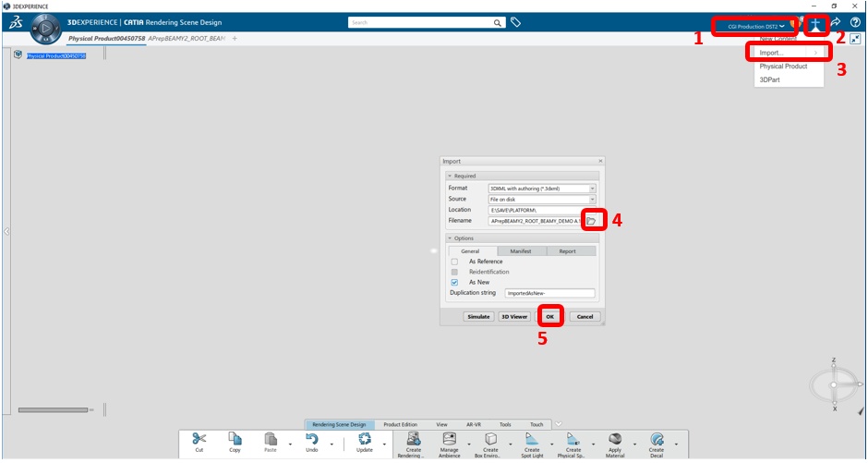Expand the CGI Production DST2 dropdown
Screen dimensions: 868x463
click(756, 27)
